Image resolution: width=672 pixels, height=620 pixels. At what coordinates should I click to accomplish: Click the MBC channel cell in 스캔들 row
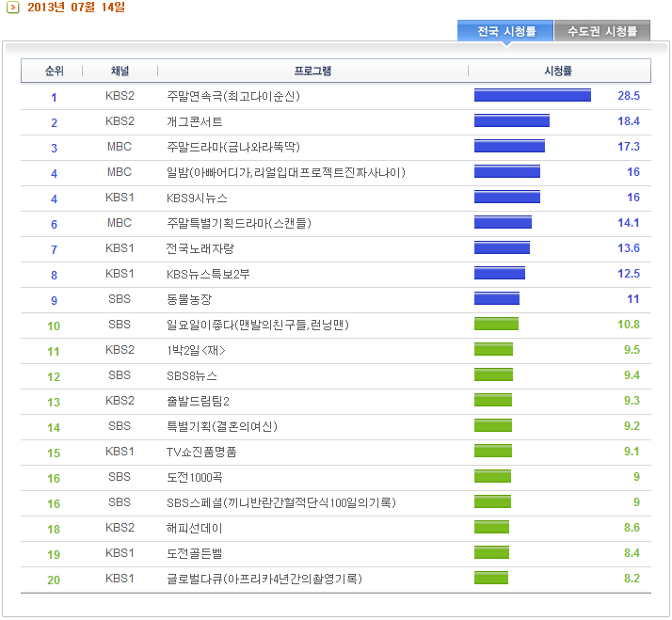click(x=120, y=223)
